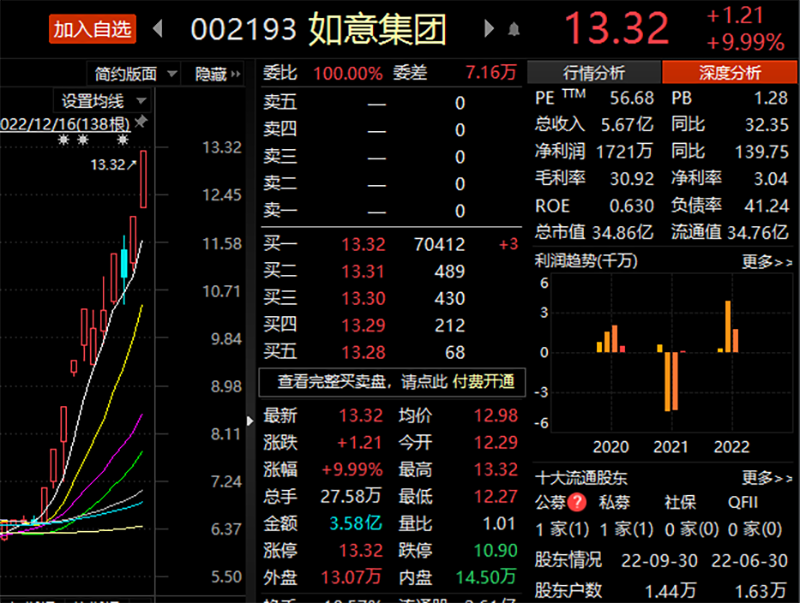This screenshot has width=800, height=603.
Task: Click the 隐藏 panel toggle
Action: coord(217,74)
